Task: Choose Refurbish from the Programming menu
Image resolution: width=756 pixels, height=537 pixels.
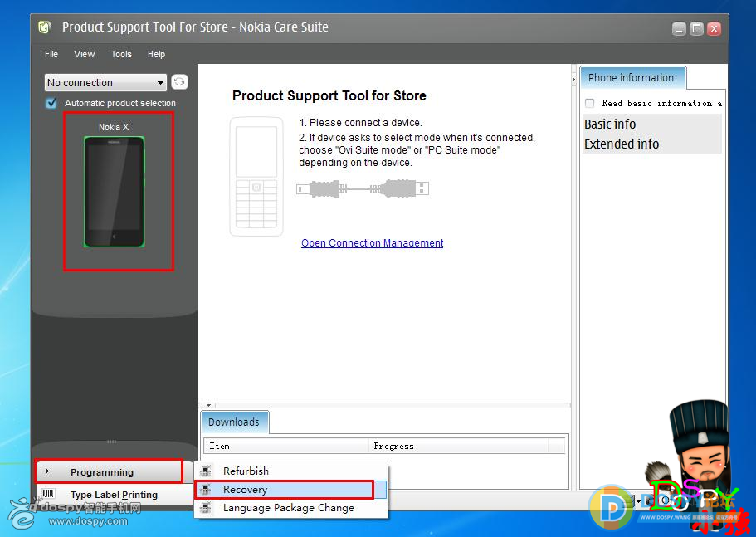Action: pos(291,471)
